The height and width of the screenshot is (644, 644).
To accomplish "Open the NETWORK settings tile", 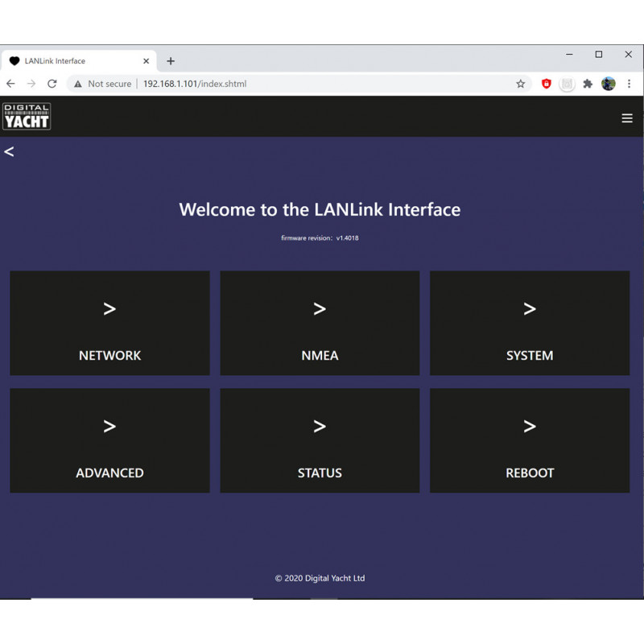I will pos(109,323).
